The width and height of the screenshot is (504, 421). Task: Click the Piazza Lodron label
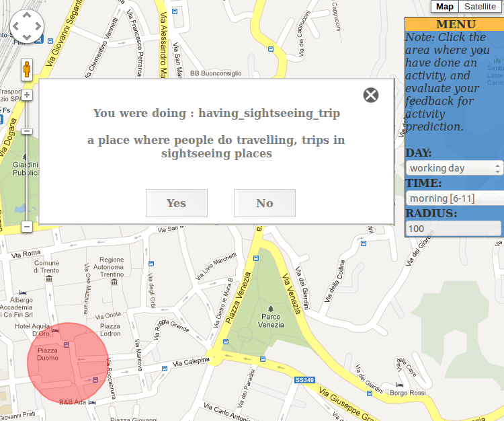tap(110, 330)
